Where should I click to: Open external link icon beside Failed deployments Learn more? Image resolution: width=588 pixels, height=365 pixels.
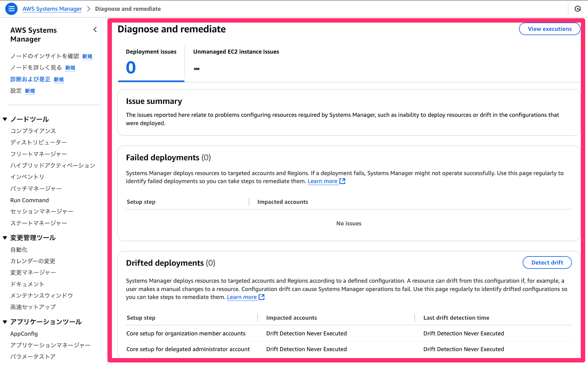[x=342, y=181]
